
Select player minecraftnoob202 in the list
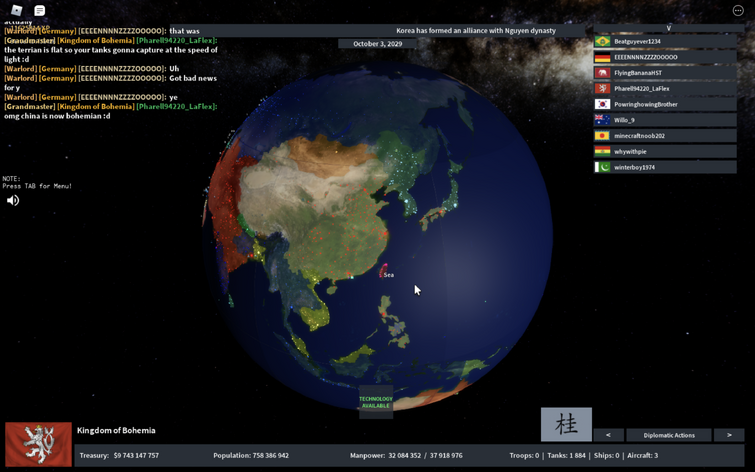[665, 136]
